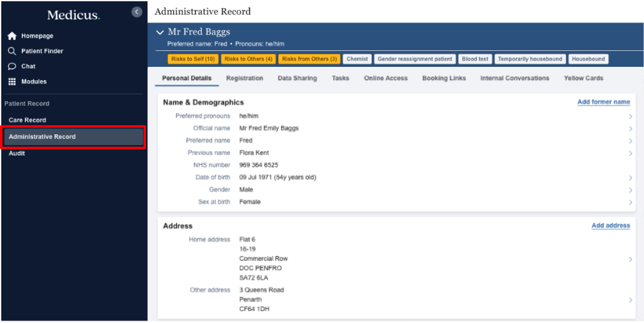Image resolution: width=644 pixels, height=323 pixels.
Task: Go to the Booking Links tab
Action: pyautogui.click(x=444, y=78)
